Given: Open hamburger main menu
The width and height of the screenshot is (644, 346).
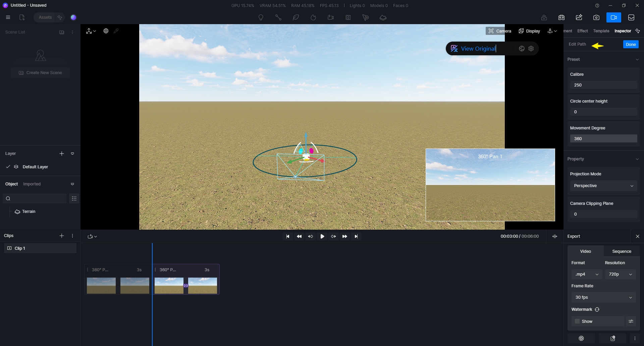Looking at the screenshot, I should 8,17.
